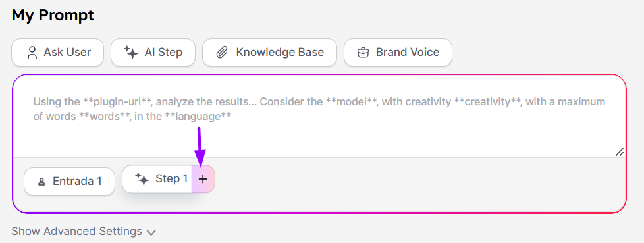Insert an Ask User variable
The image size is (644, 243).
(57, 52)
